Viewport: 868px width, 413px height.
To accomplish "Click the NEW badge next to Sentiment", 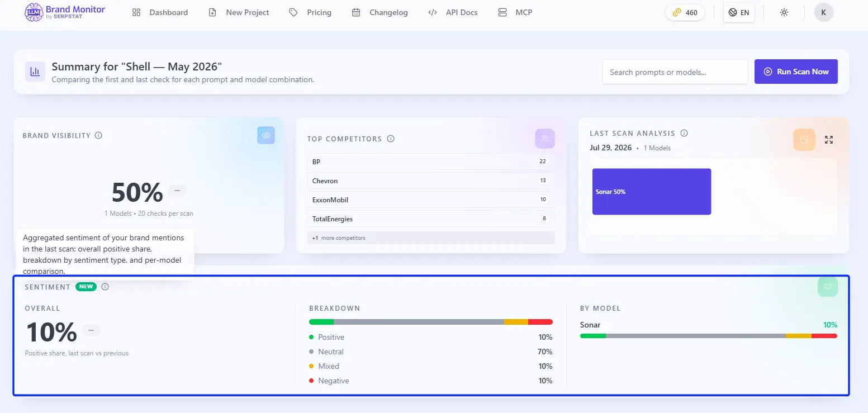I will click(x=86, y=287).
